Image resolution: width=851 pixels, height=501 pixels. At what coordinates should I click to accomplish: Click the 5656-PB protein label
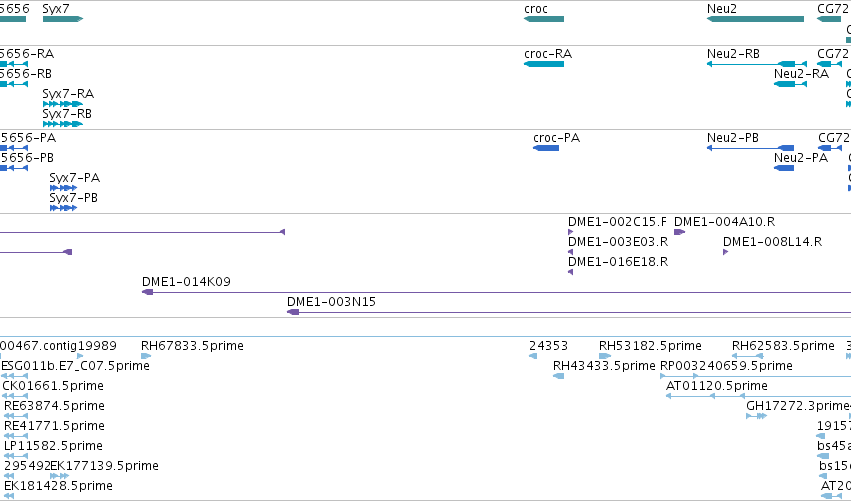[27, 158]
